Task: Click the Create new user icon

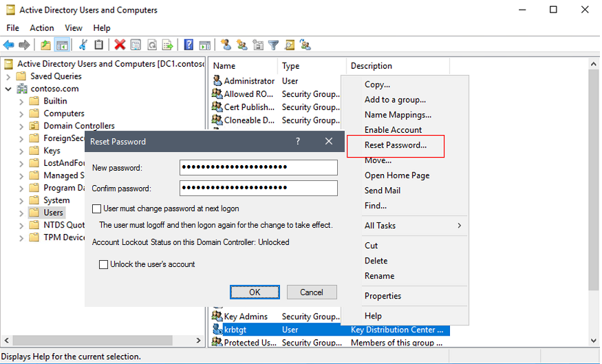Action: [226, 45]
